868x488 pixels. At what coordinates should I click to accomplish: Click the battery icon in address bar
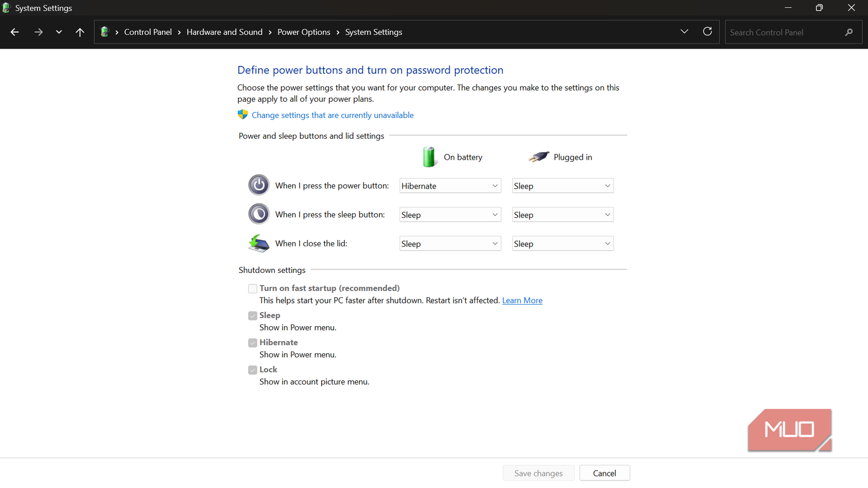(105, 32)
